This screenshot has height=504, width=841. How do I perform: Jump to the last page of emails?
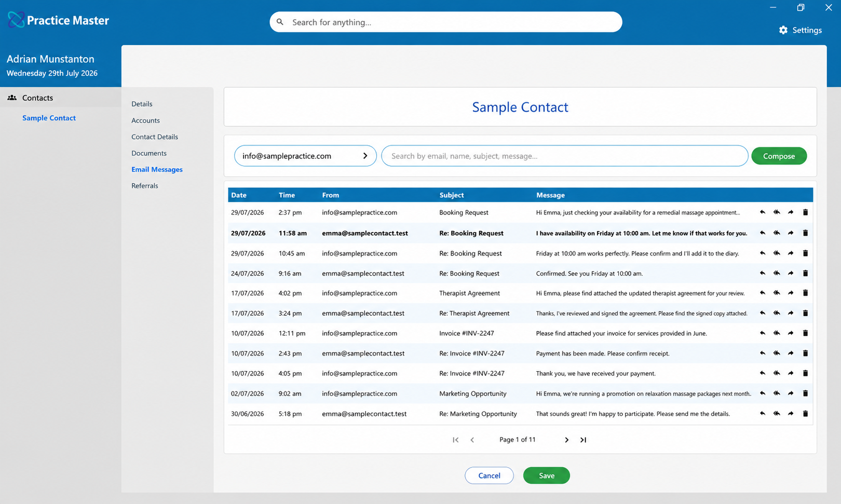(583, 440)
